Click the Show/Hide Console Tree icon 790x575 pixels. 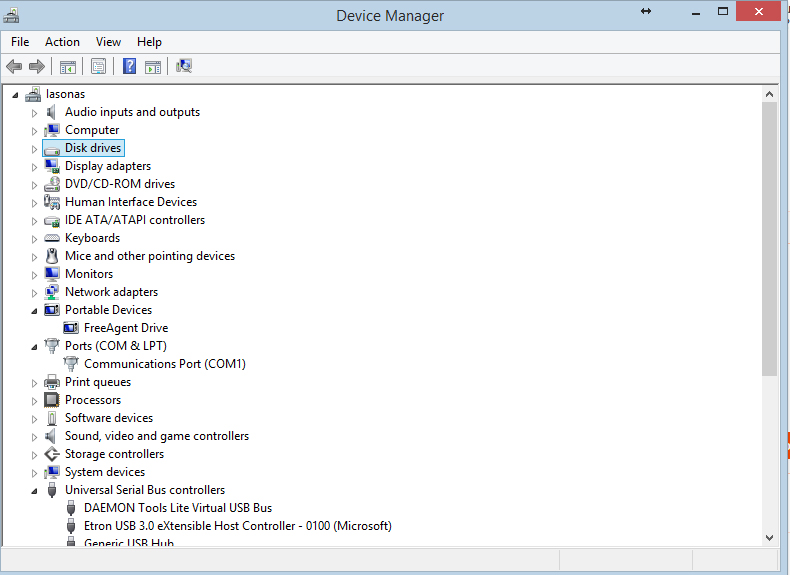click(x=68, y=67)
